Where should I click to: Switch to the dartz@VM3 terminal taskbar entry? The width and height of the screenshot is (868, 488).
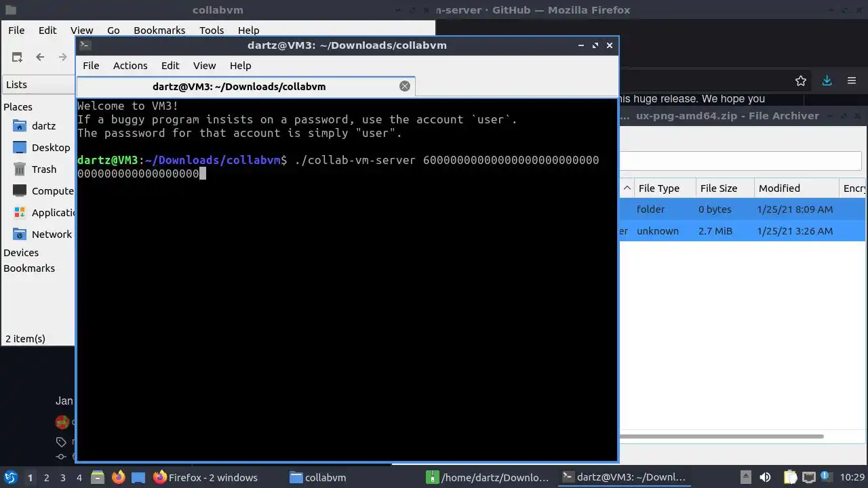point(625,477)
